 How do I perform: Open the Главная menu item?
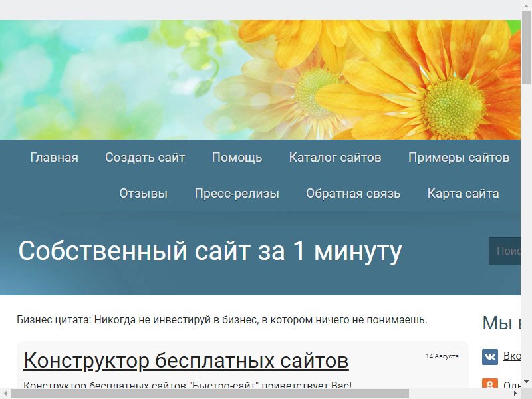pyautogui.click(x=54, y=158)
